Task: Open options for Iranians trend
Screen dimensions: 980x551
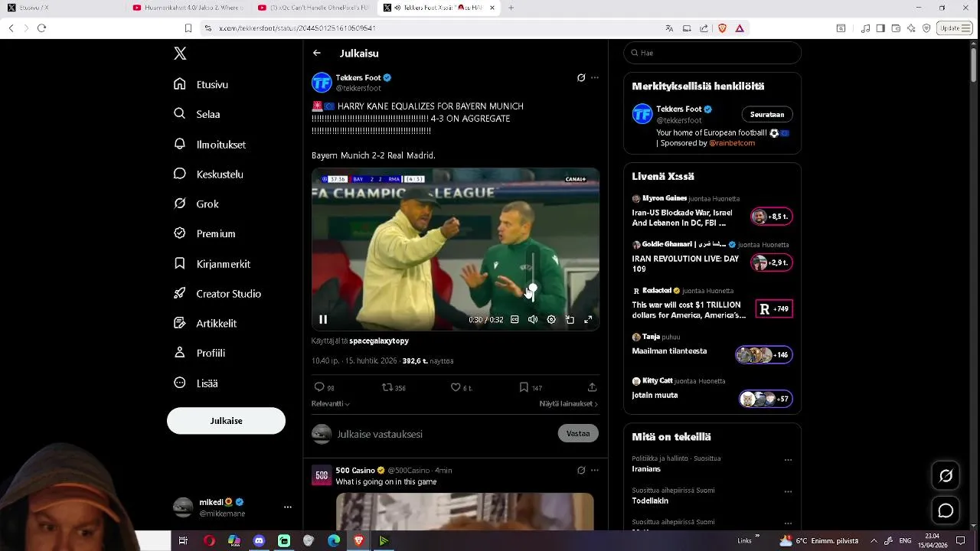Action: [788, 460]
